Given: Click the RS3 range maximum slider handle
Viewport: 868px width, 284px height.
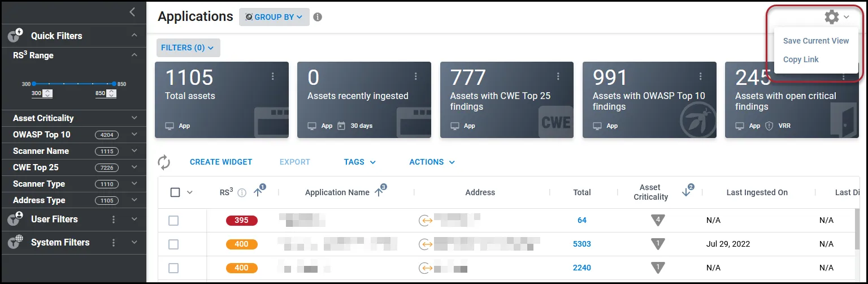Looking at the screenshot, I should coord(114,84).
